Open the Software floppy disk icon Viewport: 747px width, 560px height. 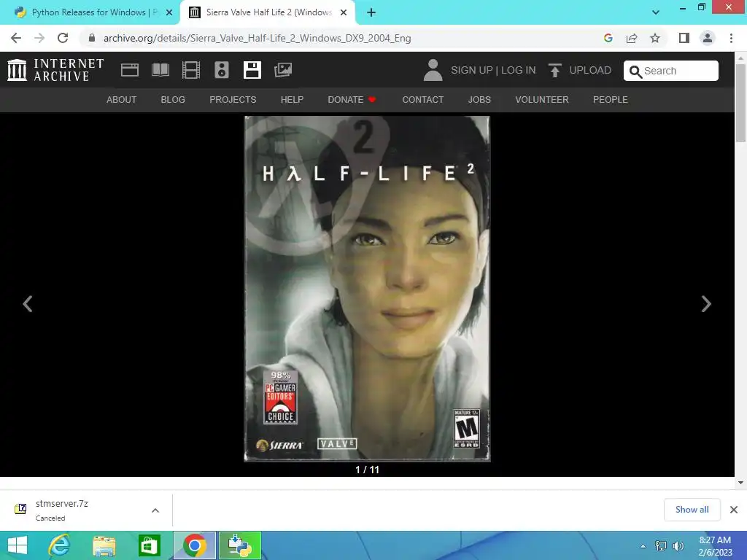pyautogui.click(x=252, y=70)
